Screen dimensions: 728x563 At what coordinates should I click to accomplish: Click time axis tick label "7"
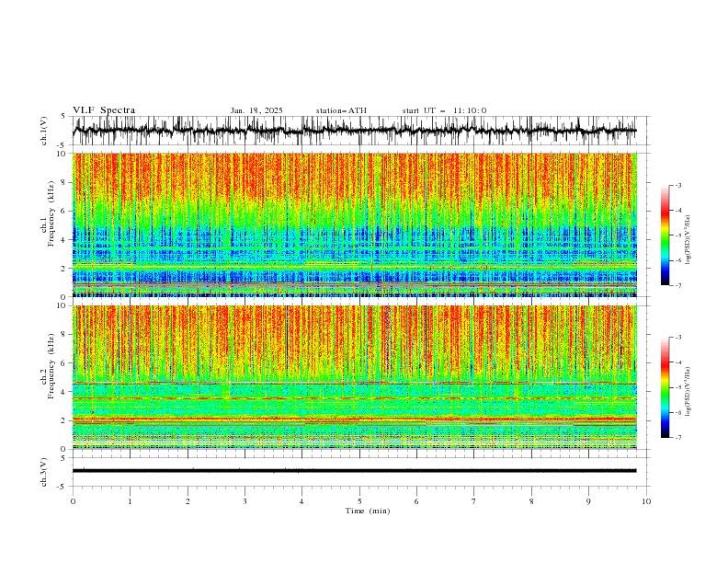pyautogui.click(x=474, y=501)
